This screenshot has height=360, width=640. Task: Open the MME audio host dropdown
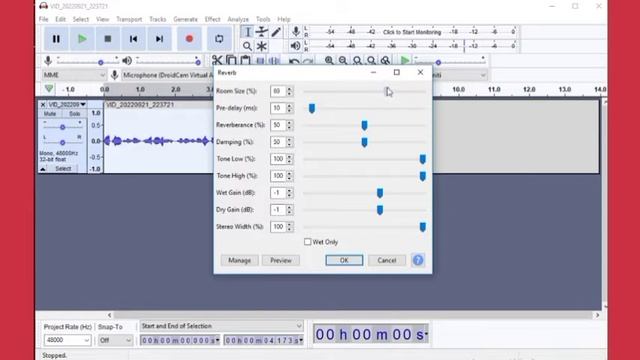click(x=74, y=75)
